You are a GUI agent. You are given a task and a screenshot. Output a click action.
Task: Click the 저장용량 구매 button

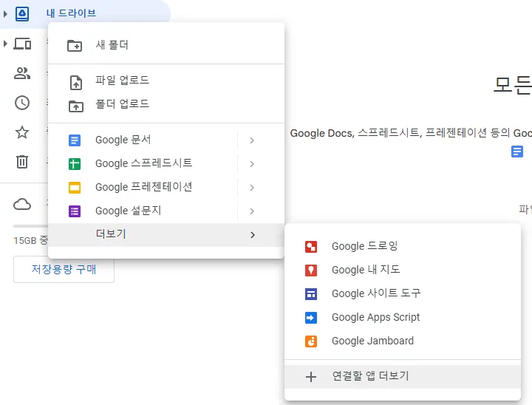click(x=64, y=270)
